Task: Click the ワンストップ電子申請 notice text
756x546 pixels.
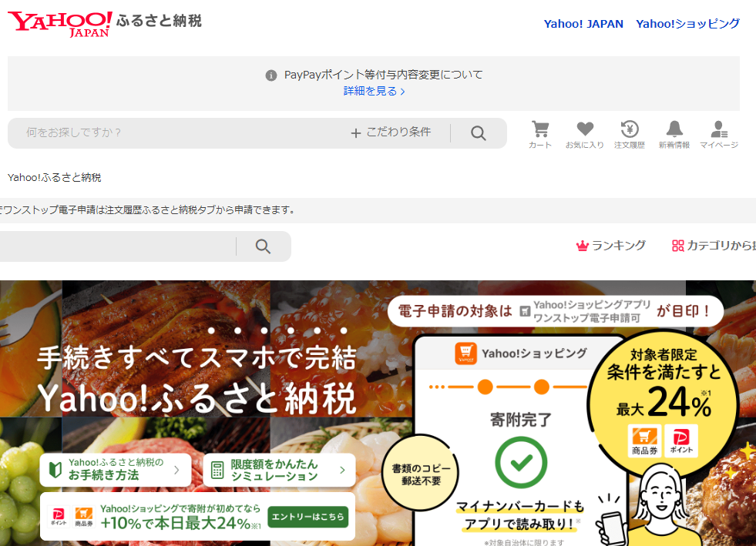Action: click(147, 210)
